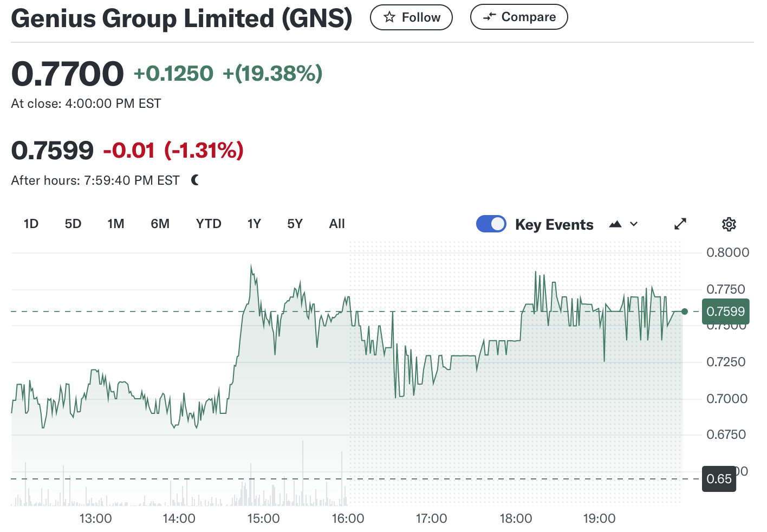Select the YTD time range

tap(209, 224)
